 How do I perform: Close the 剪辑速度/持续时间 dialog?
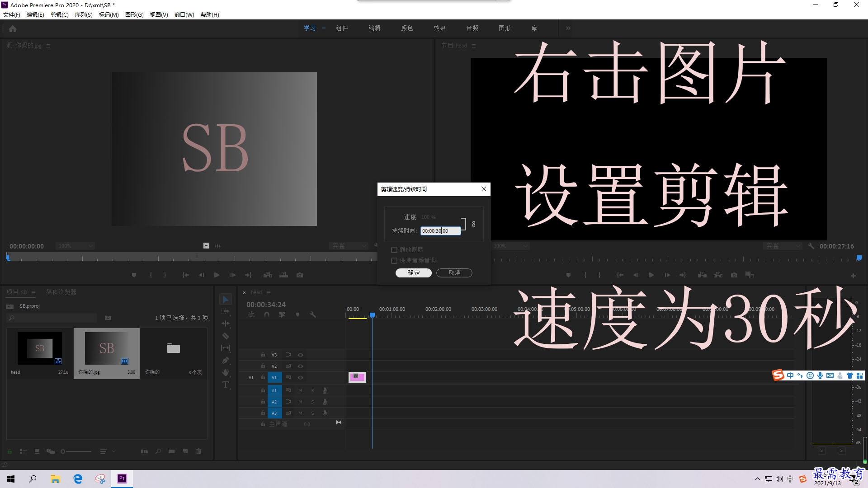484,189
